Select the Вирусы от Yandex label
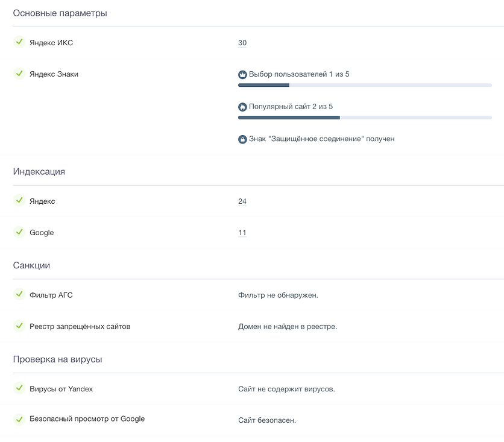This screenshot has height=442, width=504. pos(61,389)
